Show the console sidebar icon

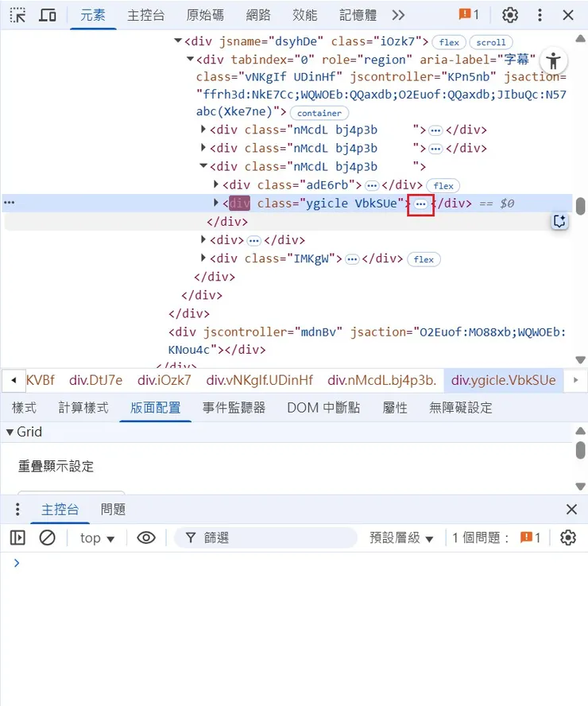(17, 537)
